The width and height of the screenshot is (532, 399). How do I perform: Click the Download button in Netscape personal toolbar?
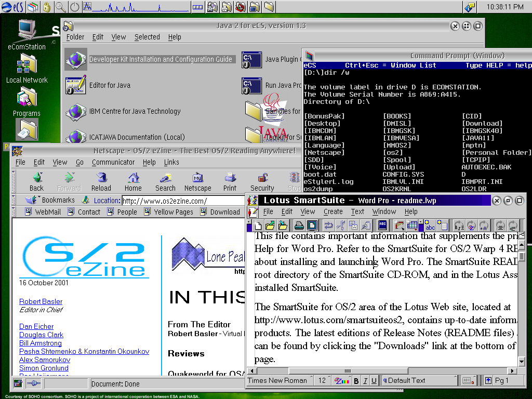click(220, 212)
